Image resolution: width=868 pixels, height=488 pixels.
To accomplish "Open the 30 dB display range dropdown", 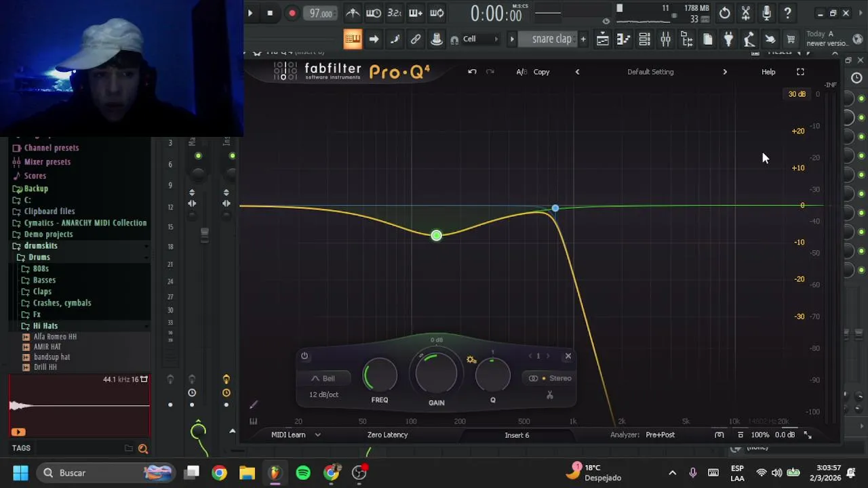I will [x=797, y=94].
